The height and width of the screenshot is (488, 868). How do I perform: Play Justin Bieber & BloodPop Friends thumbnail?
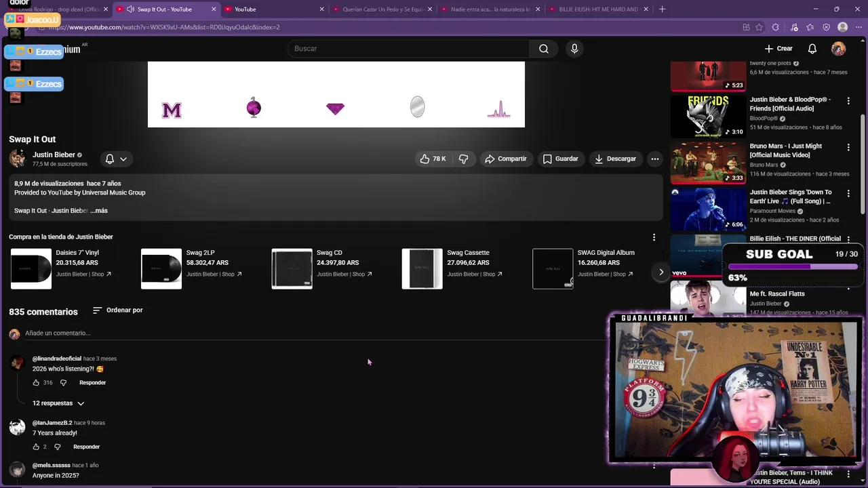coord(708,117)
